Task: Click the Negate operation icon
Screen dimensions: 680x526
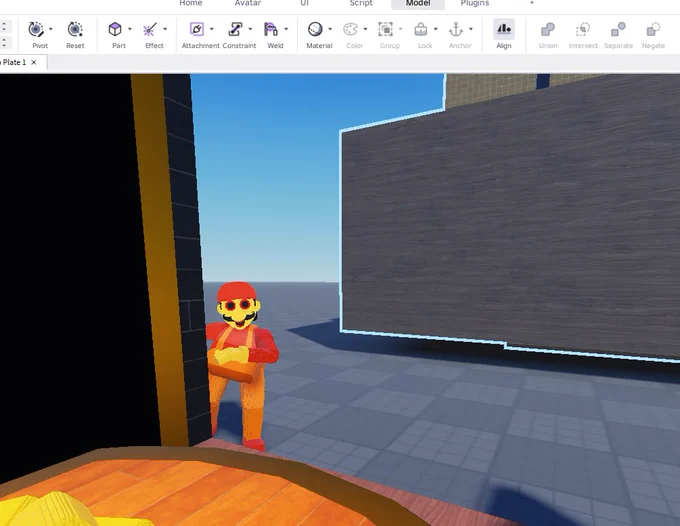Action: click(653, 29)
